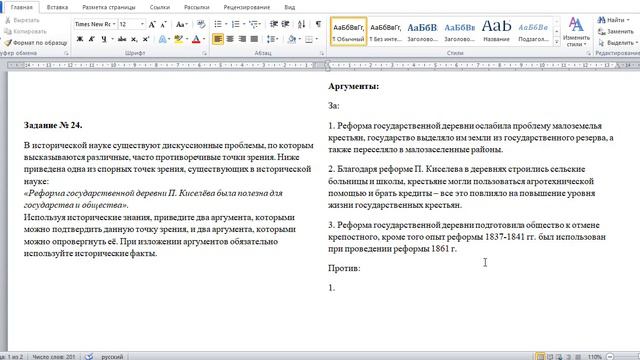Apply Подзаголовок style
The width and height of the screenshot is (640, 360).
533,31
